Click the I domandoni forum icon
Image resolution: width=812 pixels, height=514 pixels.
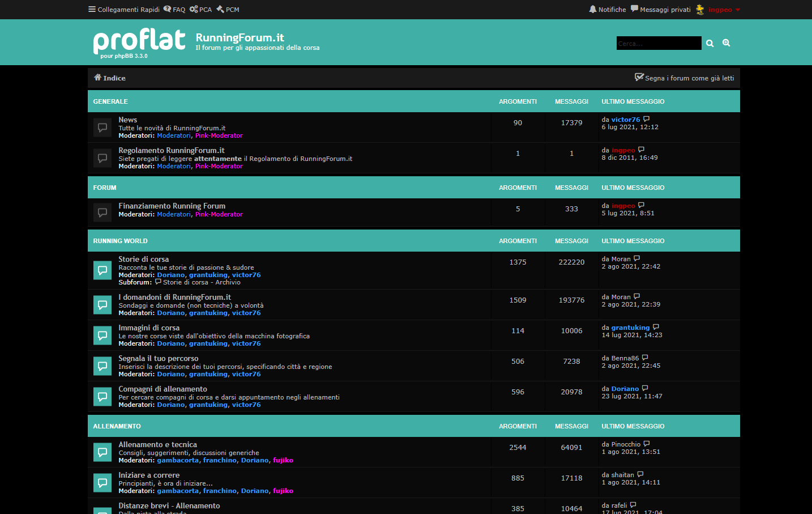point(102,305)
